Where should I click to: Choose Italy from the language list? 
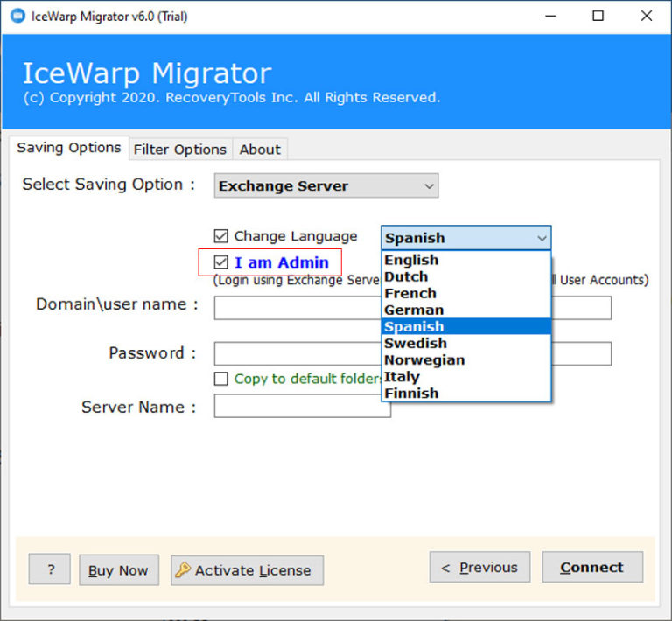pos(465,376)
